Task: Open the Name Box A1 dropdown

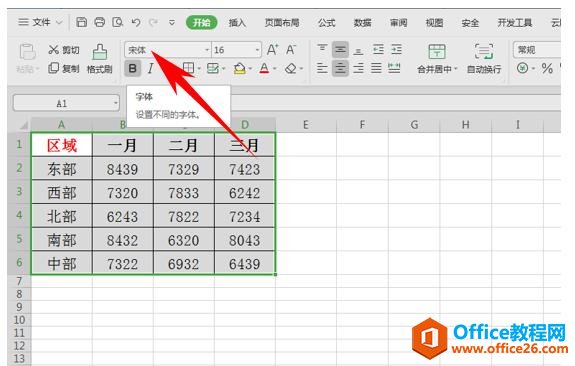Action: click(x=116, y=103)
